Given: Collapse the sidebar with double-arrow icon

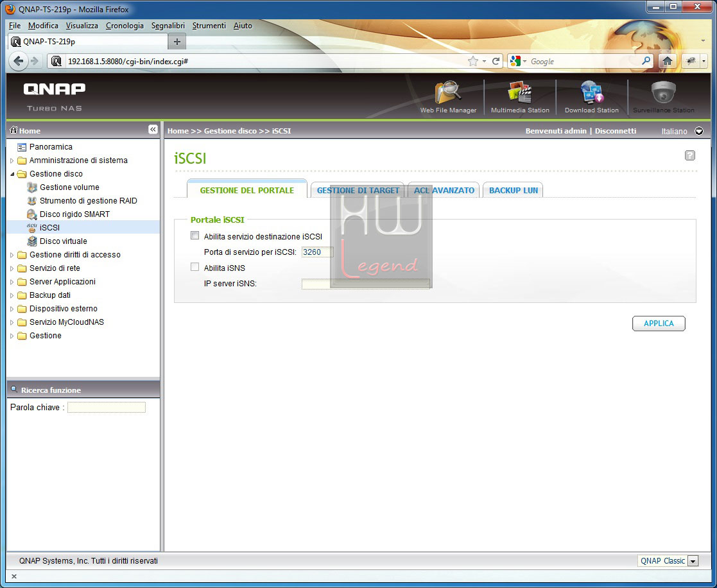Looking at the screenshot, I should pos(153,130).
